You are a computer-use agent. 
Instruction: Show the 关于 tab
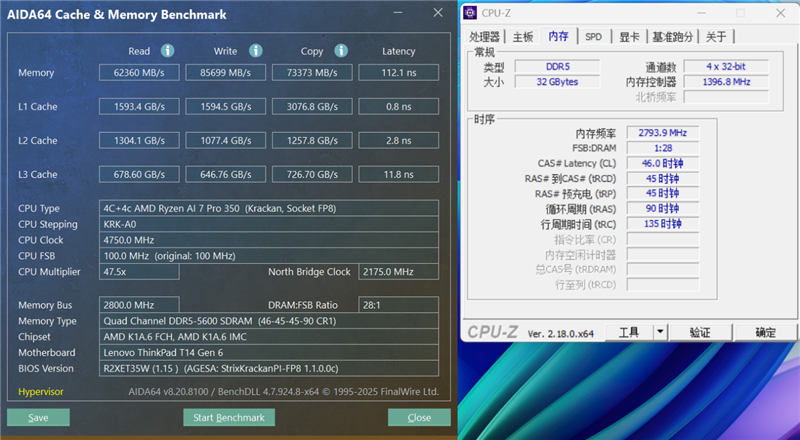click(x=716, y=37)
